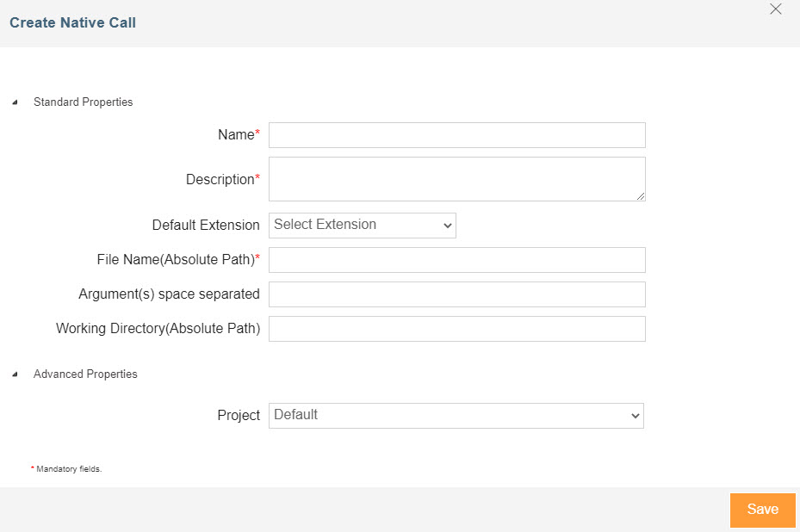Screen dimensions: 800x532
Task: Click the Standard Properties section heading
Action: [x=83, y=102]
